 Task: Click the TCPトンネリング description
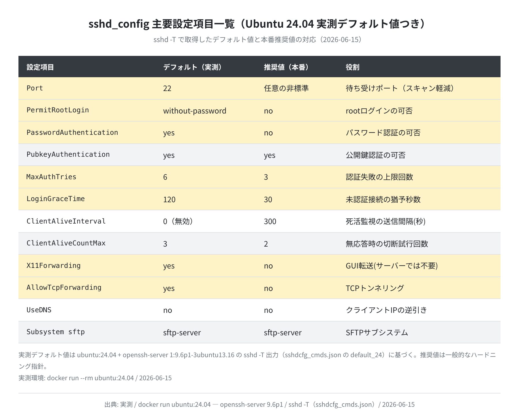pos(375,288)
